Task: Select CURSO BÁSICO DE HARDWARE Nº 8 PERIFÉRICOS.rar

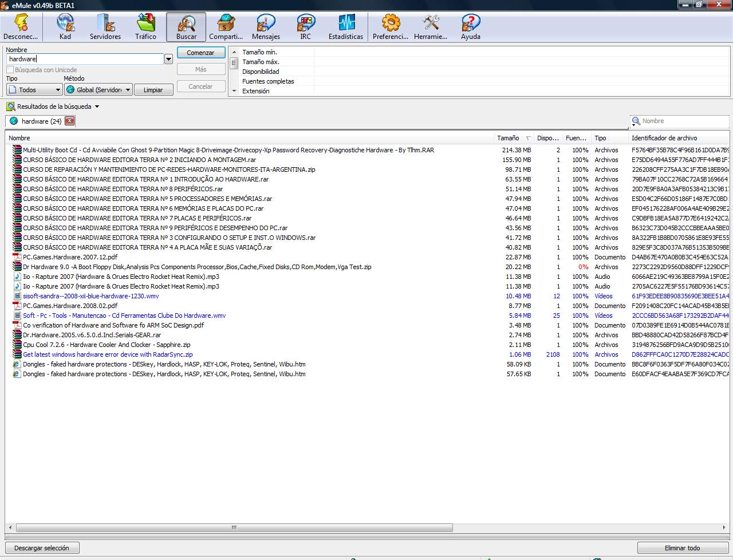Action: (368, 189)
